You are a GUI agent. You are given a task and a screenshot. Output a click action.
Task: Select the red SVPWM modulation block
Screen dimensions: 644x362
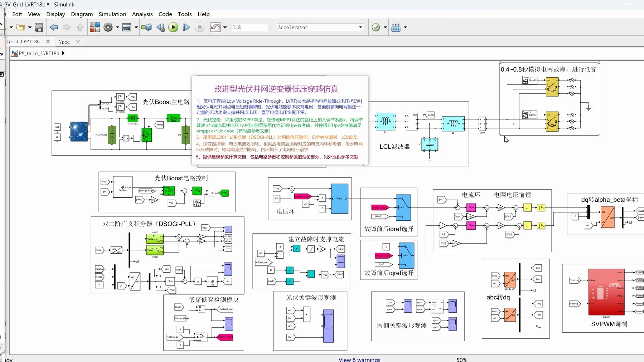[x=606, y=292]
